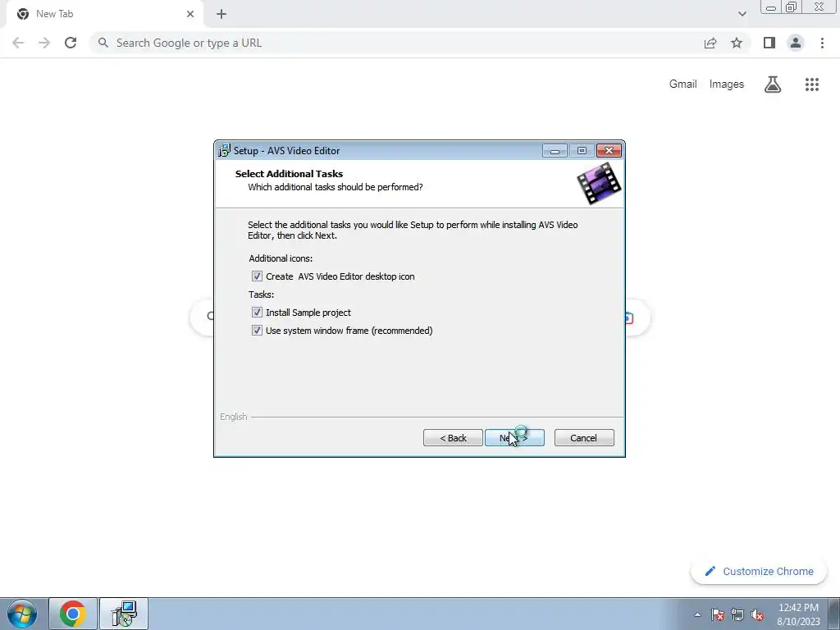Cancel the AVS Video Editor setup
Viewport: 840px width, 630px height.
click(x=584, y=438)
